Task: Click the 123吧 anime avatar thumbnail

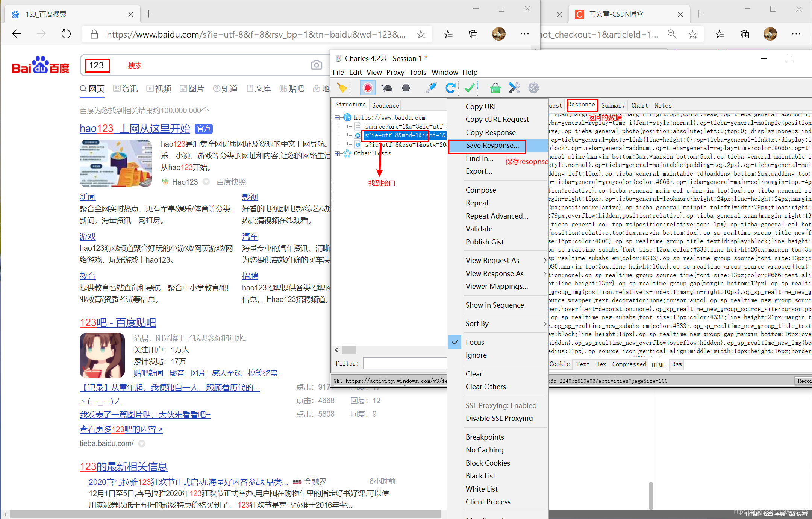Action: tap(102, 355)
